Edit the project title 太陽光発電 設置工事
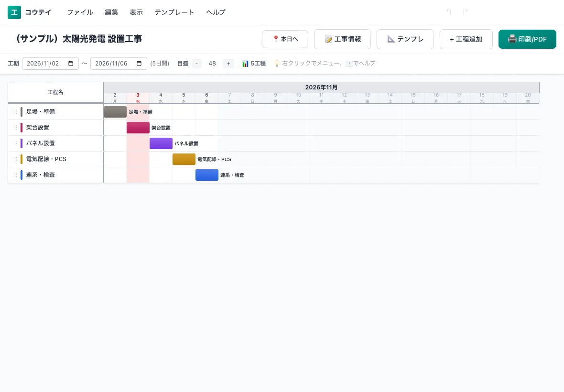The image size is (564, 392). click(79, 39)
